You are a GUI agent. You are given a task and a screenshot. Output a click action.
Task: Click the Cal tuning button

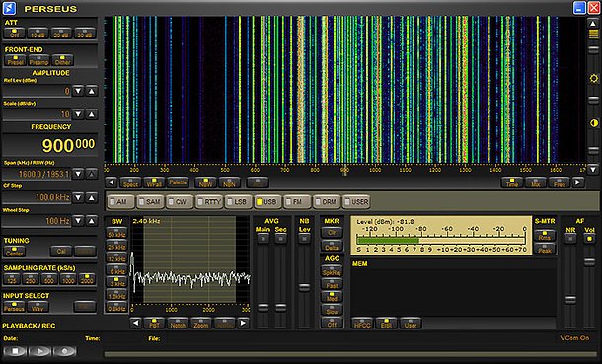tap(61, 252)
